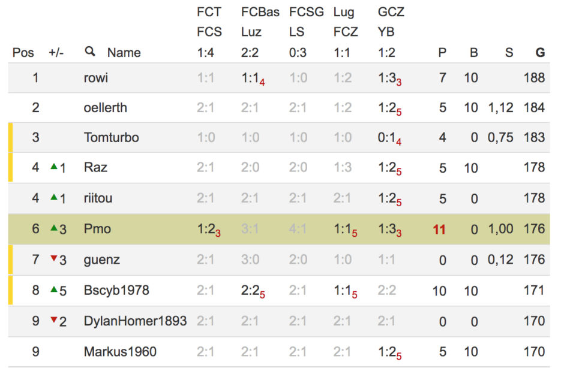Open player rowi's profile name
This screenshot has width=588, height=368.
click(95, 78)
